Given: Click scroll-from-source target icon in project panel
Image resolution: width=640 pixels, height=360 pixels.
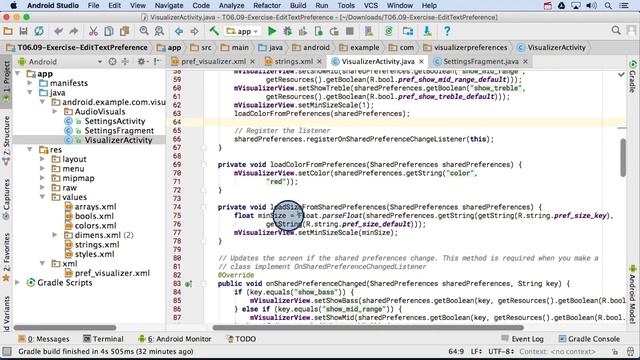Looking at the screenshot, I should (x=112, y=62).
